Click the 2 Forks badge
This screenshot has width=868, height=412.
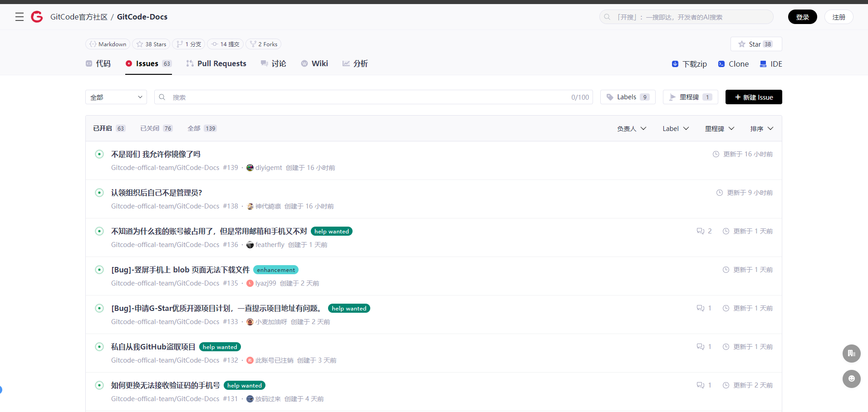coord(264,44)
